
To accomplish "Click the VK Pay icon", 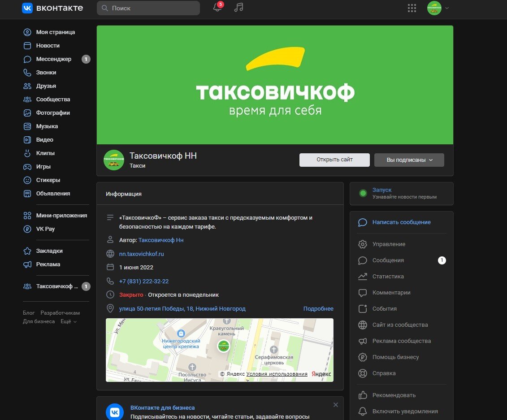I will [x=28, y=229].
